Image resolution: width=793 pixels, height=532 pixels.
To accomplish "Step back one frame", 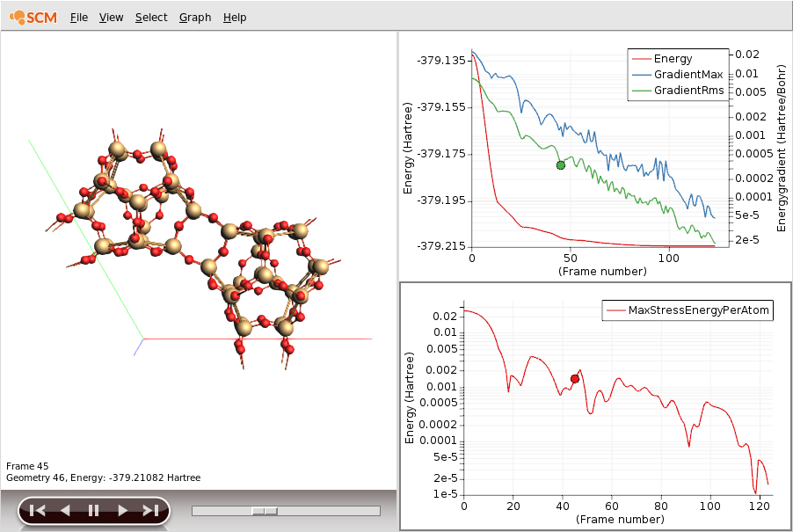I will point(65,511).
